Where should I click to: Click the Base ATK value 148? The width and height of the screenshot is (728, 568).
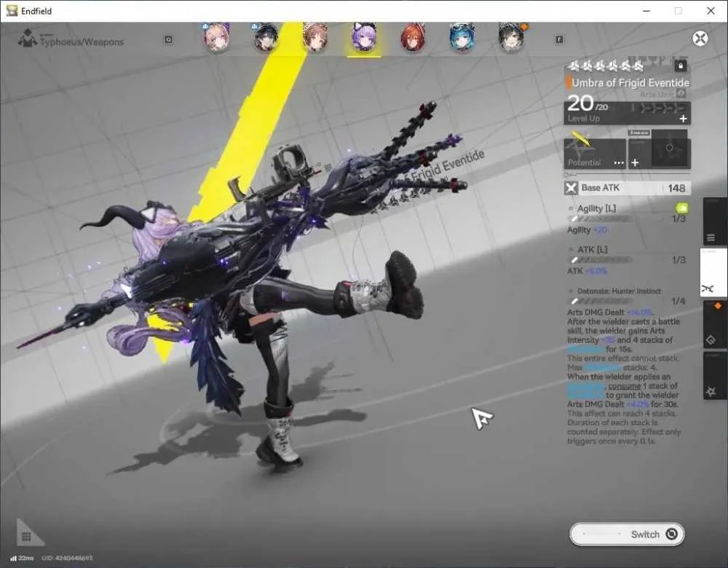pyautogui.click(x=676, y=188)
